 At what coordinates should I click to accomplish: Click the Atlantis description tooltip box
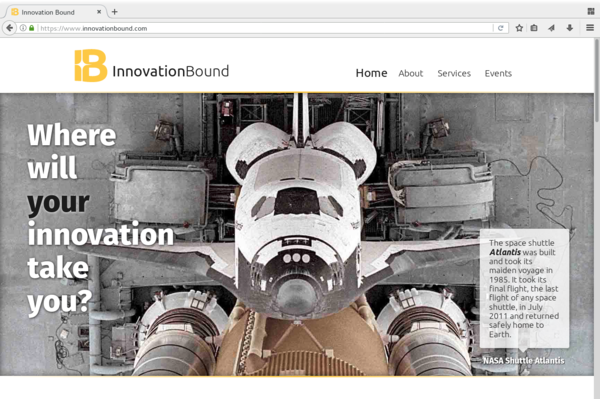click(x=524, y=288)
